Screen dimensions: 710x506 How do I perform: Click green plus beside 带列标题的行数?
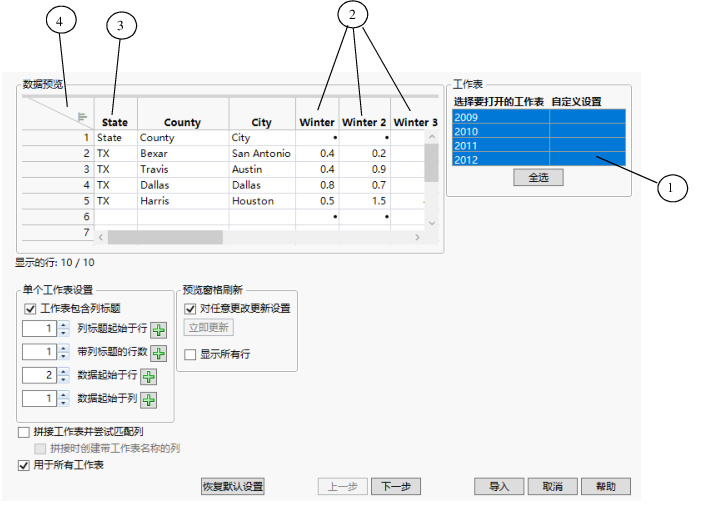(x=158, y=353)
